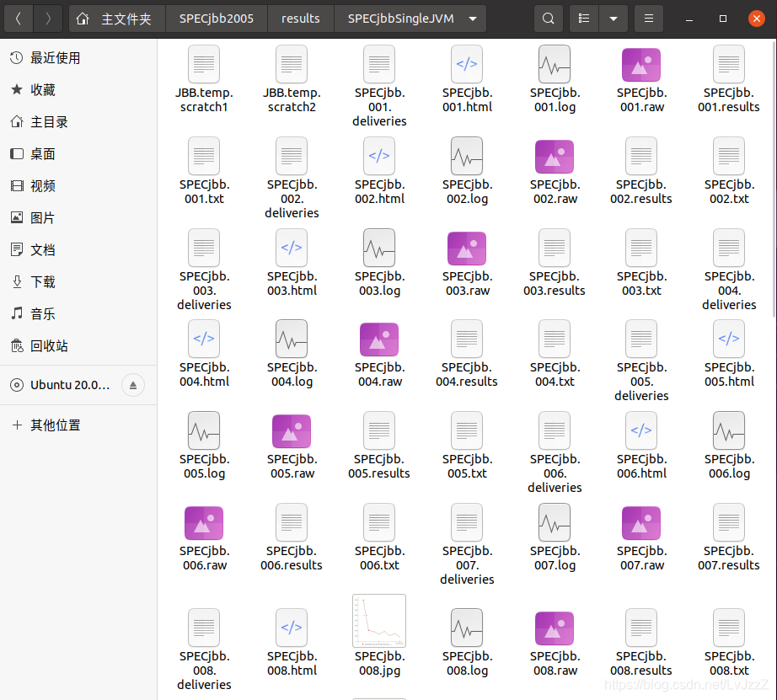Select SPECjbb.004.html file icon

[204, 339]
